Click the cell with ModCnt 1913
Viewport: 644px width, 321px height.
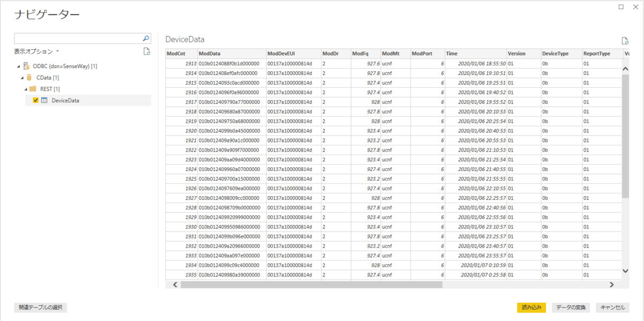point(181,63)
